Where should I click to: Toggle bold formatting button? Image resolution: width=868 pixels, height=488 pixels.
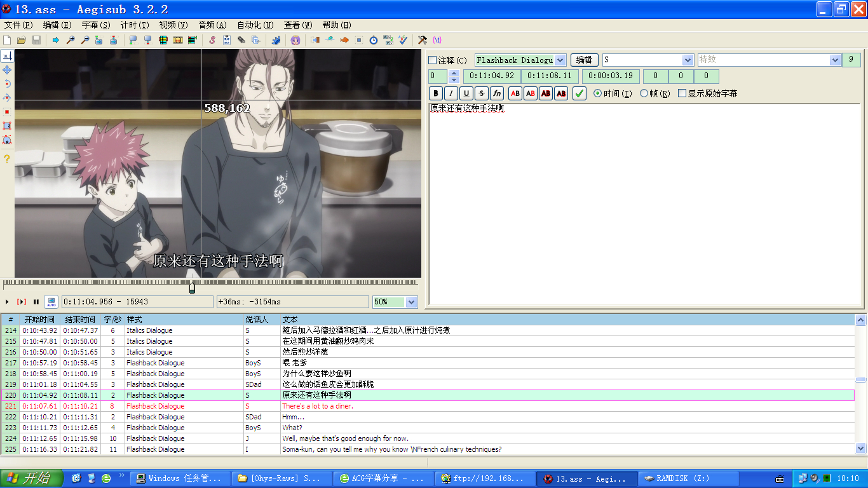tap(436, 93)
